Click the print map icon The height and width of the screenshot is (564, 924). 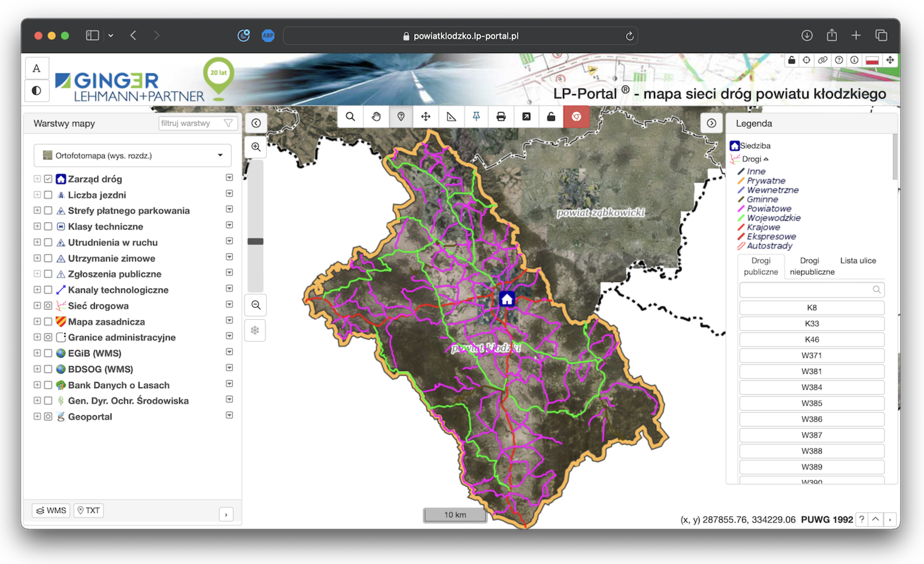coord(501,117)
